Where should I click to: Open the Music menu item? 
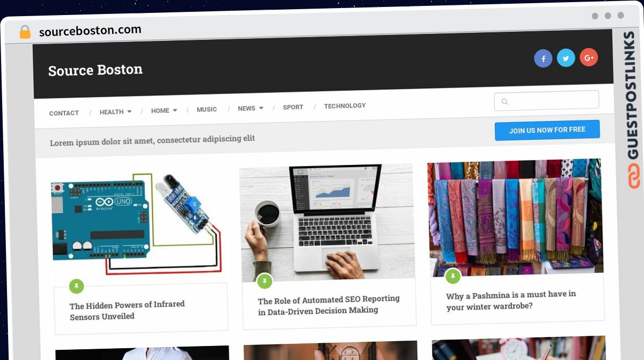[207, 109]
